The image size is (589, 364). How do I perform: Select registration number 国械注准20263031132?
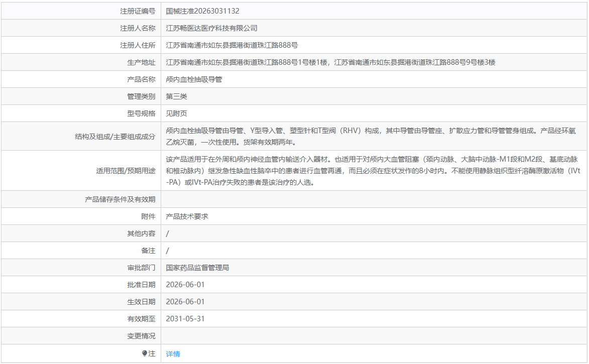[x=202, y=11]
